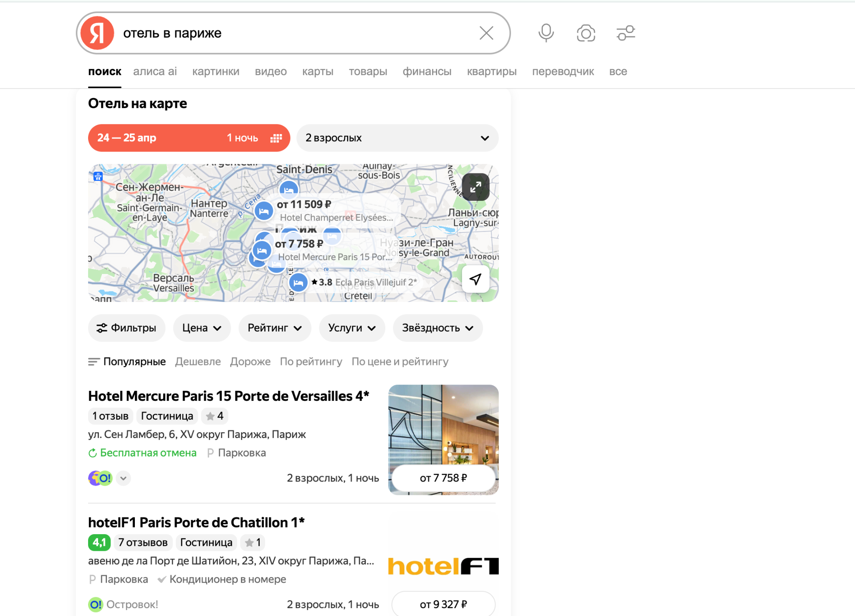Open the calendar for 24–25 апр
Screen dimensions: 855x616
coord(189,138)
